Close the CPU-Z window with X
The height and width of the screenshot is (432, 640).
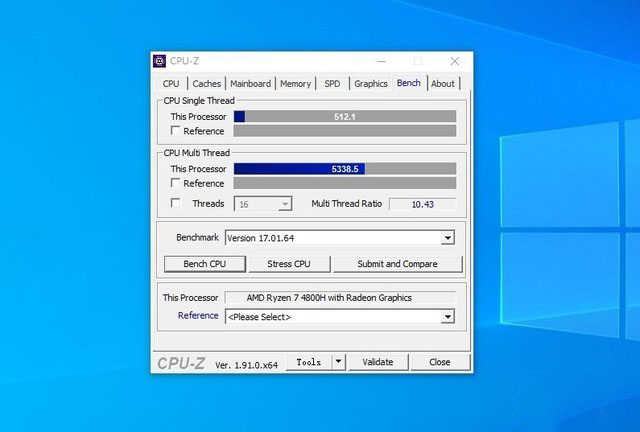(455, 61)
